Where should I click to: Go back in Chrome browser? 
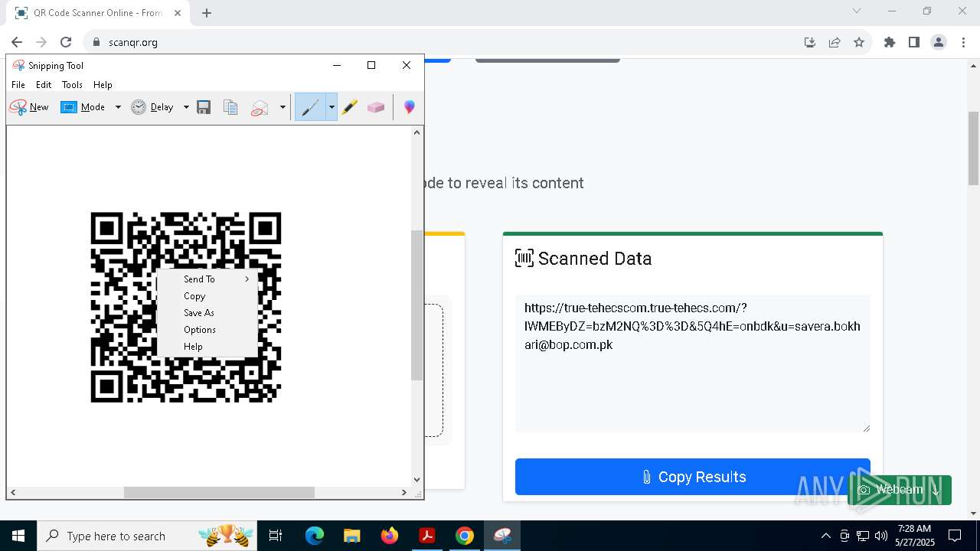coord(17,42)
